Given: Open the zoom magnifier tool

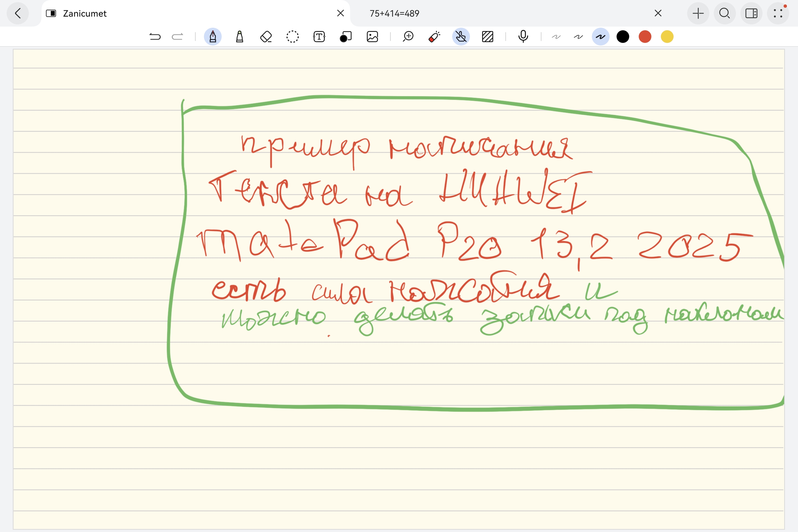Looking at the screenshot, I should [408, 37].
